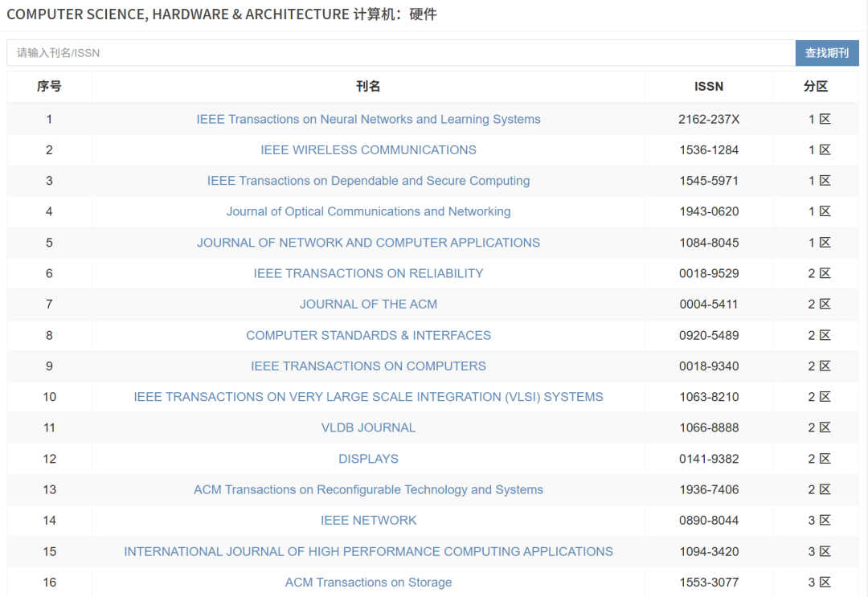Viewport: 868px width, 597px height.
Task: Click 2 区 in the VLDB JOURNAL row
Action: pos(819,427)
